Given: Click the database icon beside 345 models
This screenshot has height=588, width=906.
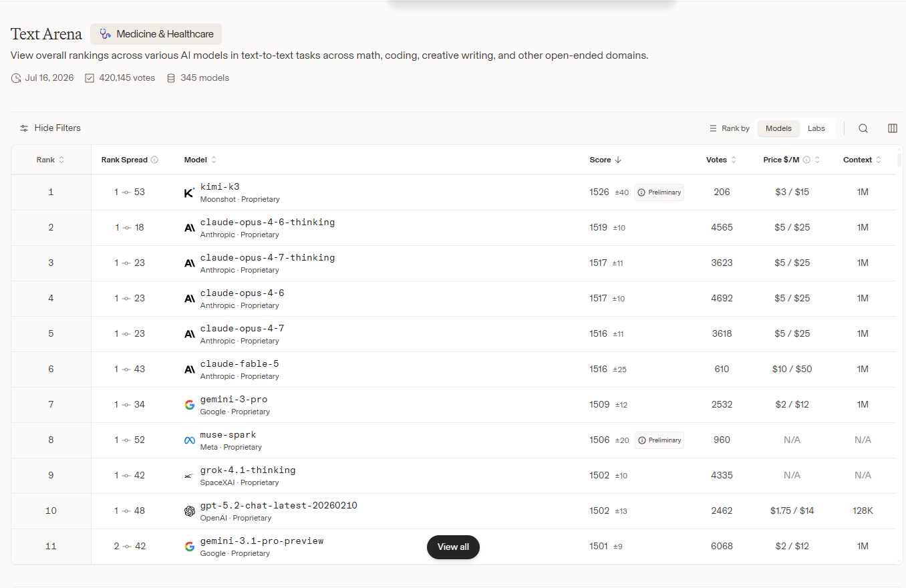Looking at the screenshot, I should pyautogui.click(x=171, y=78).
